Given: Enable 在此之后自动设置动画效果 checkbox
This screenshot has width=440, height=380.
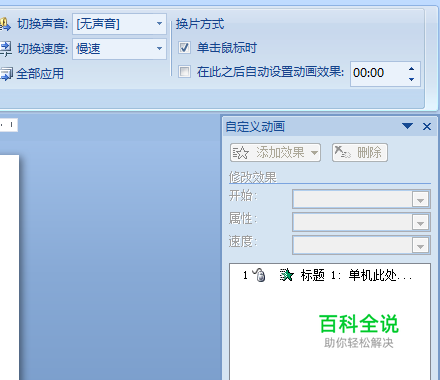Looking at the screenshot, I should pyautogui.click(x=184, y=72).
